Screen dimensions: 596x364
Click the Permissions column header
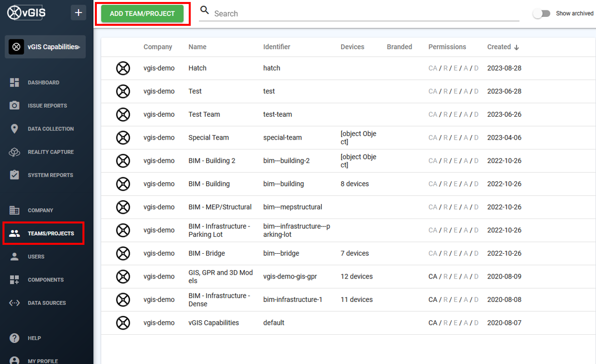[x=447, y=47]
